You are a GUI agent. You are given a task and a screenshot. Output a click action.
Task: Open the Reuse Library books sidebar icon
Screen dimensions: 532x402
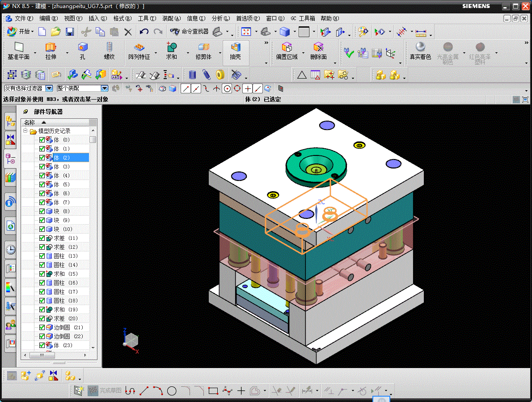point(11,177)
